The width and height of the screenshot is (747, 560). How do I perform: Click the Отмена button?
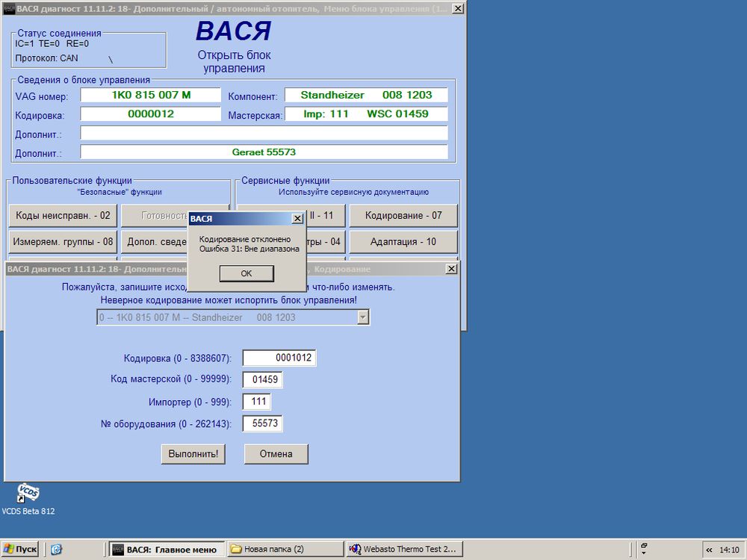276,454
